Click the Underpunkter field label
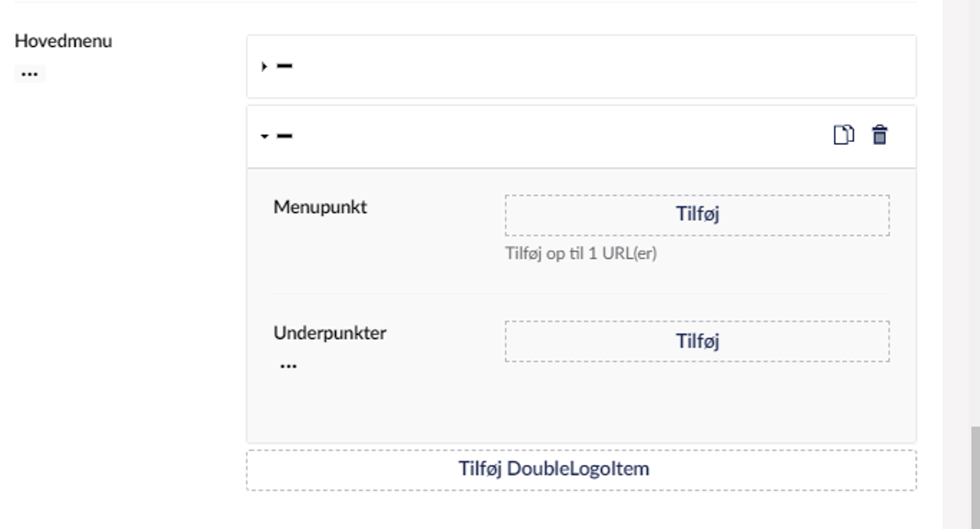The width and height of the screenshot is (980, 529). pos(330,333)
